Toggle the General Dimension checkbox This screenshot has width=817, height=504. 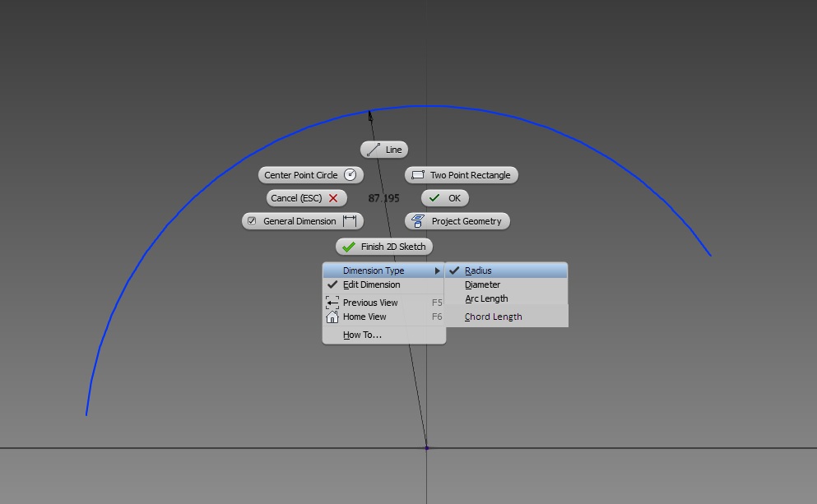(251, 220)
